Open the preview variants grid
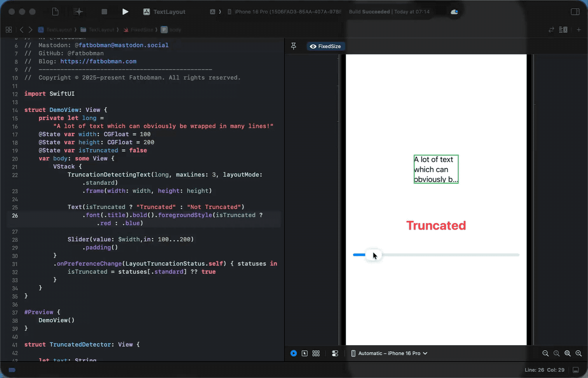The width and height of the screenshot is (588, 378). (x=316, y=353)
